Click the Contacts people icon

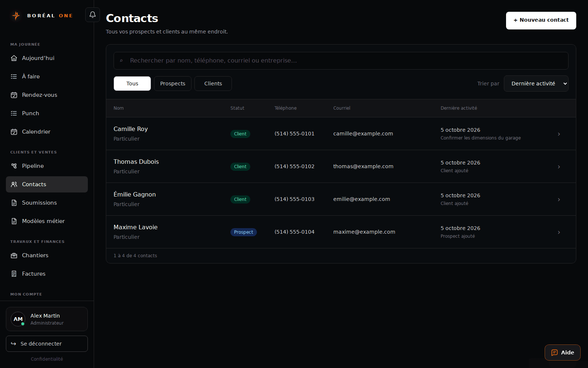14,184
